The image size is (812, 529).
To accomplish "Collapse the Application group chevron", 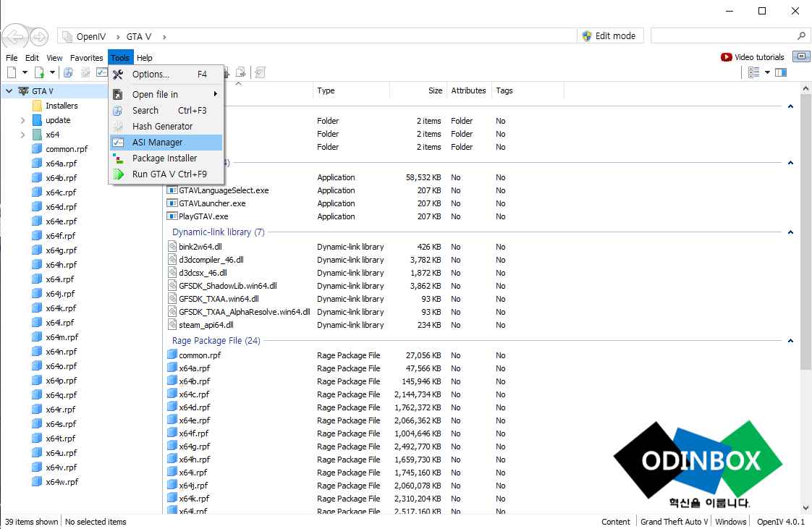I will tap(790, 163).
